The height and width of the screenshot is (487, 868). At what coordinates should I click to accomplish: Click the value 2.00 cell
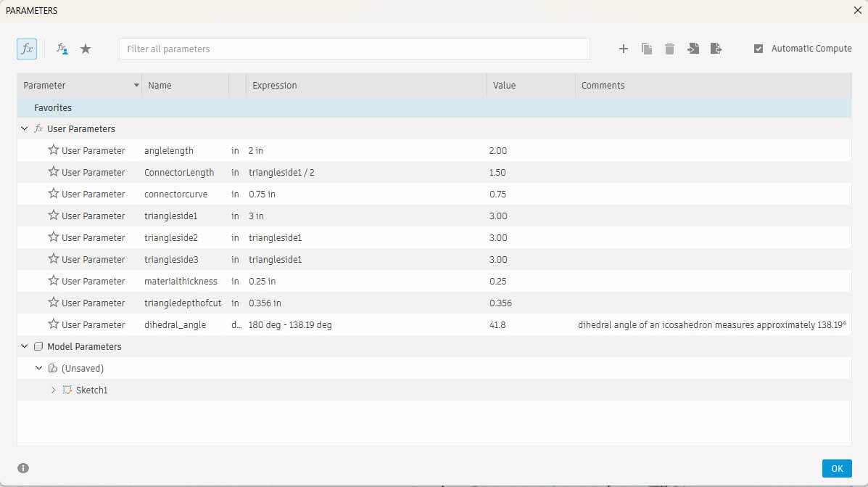point(497,151)
